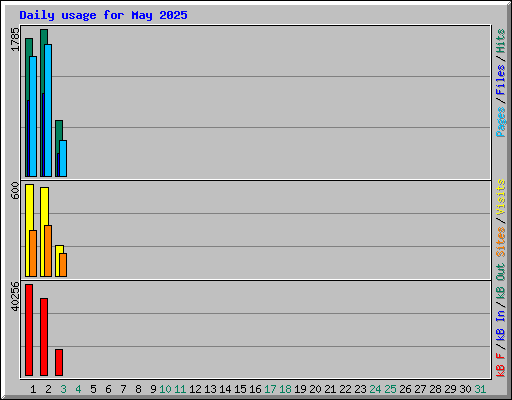Click day label 22 on the axis
Image resolution: width=512 pixels, height=400 pixels.
pos(345,389)
